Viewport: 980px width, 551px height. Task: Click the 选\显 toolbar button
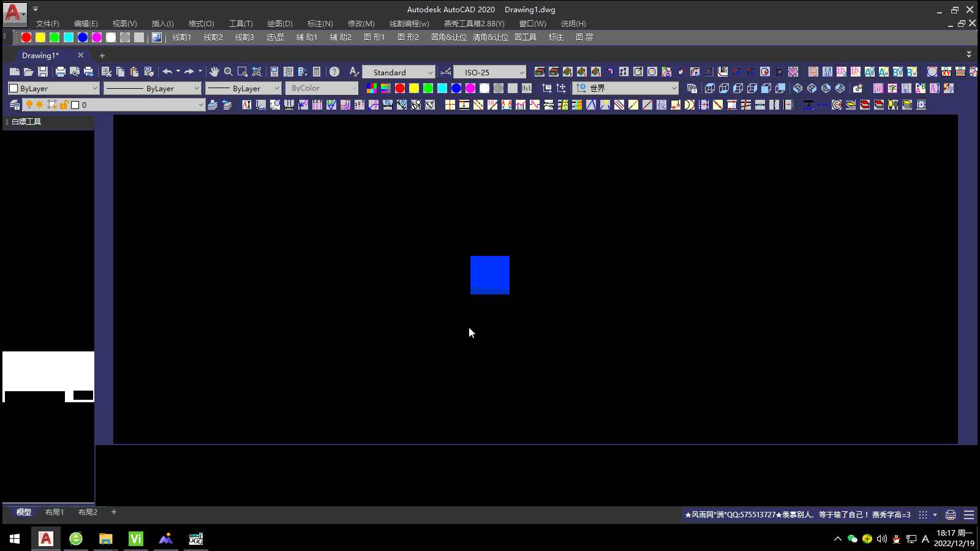pos(275,37)
